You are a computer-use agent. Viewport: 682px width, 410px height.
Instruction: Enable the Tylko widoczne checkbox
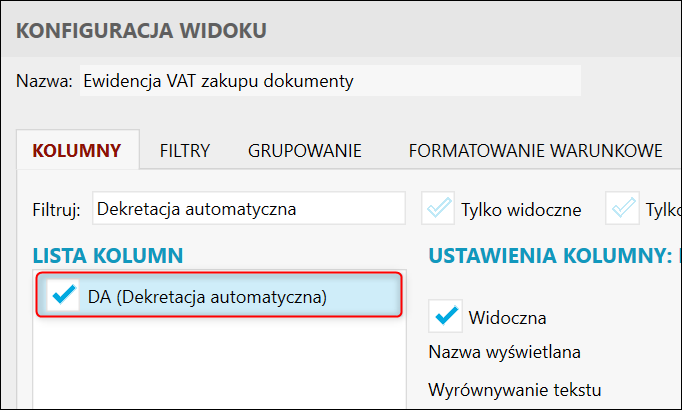(439, 209)
